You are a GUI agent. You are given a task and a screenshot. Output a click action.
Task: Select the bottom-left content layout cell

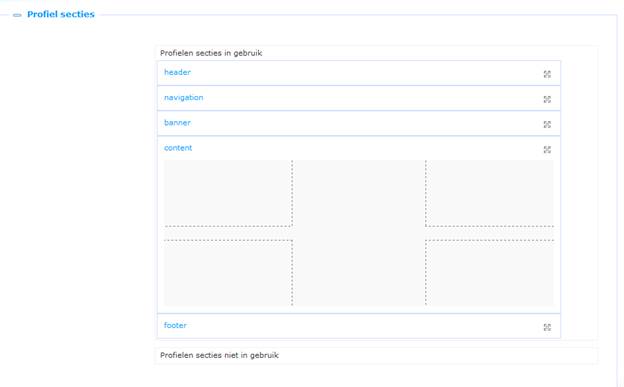(228, 273)
